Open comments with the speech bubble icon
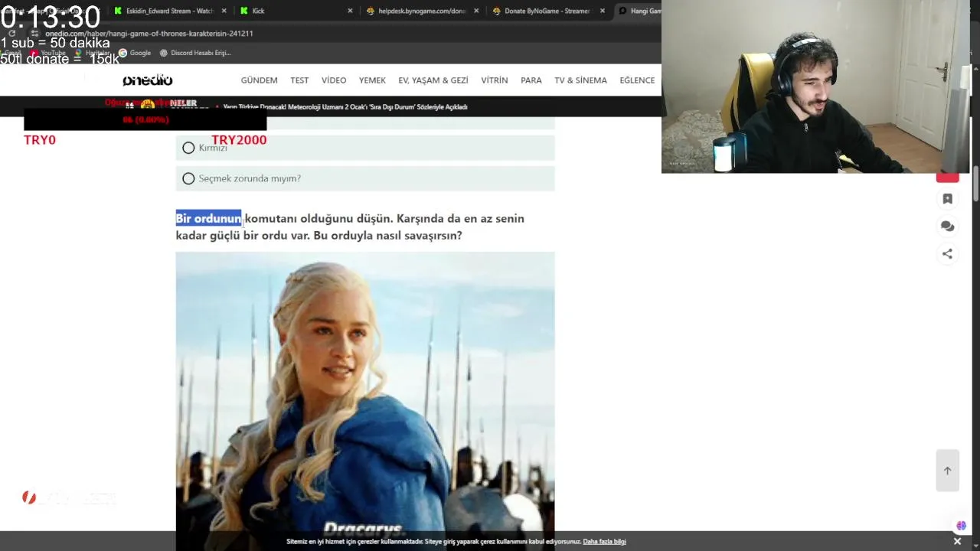Screen dimensions: 980x551 point(947,227)
